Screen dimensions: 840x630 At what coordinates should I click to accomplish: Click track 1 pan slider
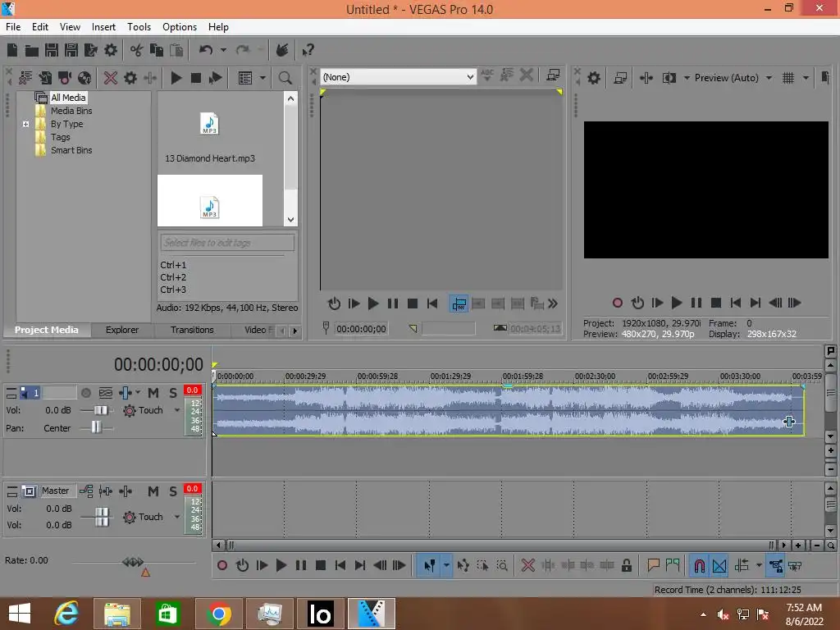(97, 427)
